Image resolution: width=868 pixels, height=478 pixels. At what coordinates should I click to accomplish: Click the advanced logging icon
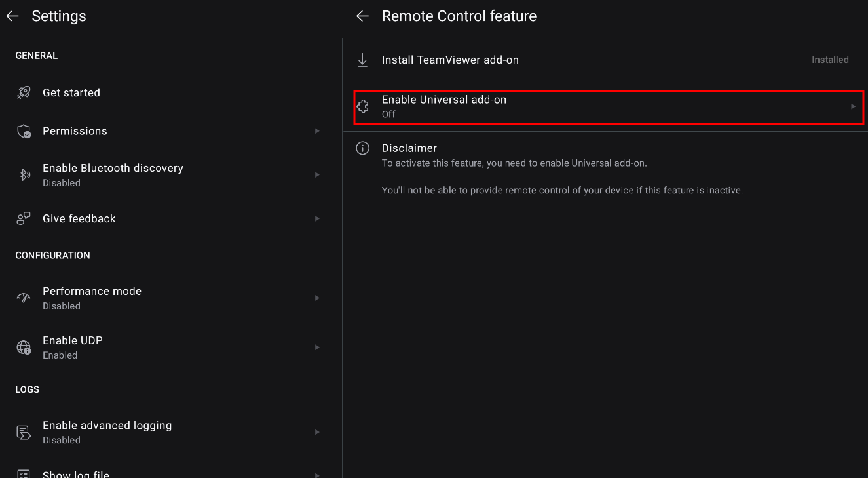[24, 432]
